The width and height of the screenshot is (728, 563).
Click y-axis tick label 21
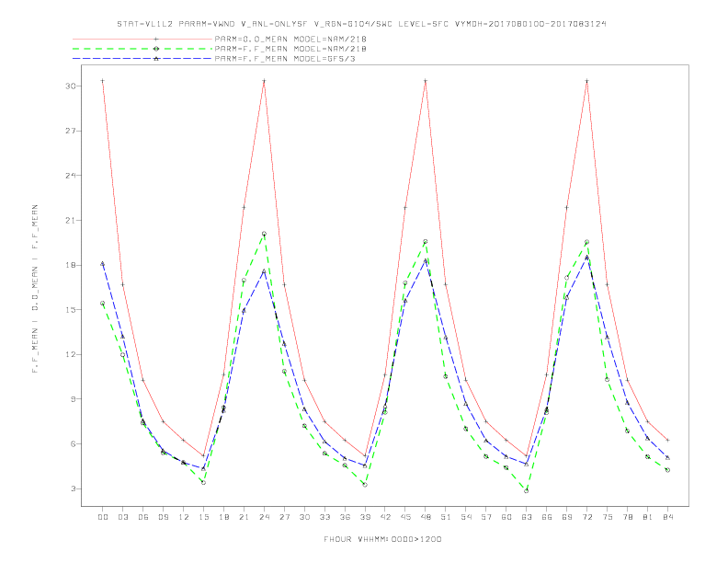pos(71,220)
